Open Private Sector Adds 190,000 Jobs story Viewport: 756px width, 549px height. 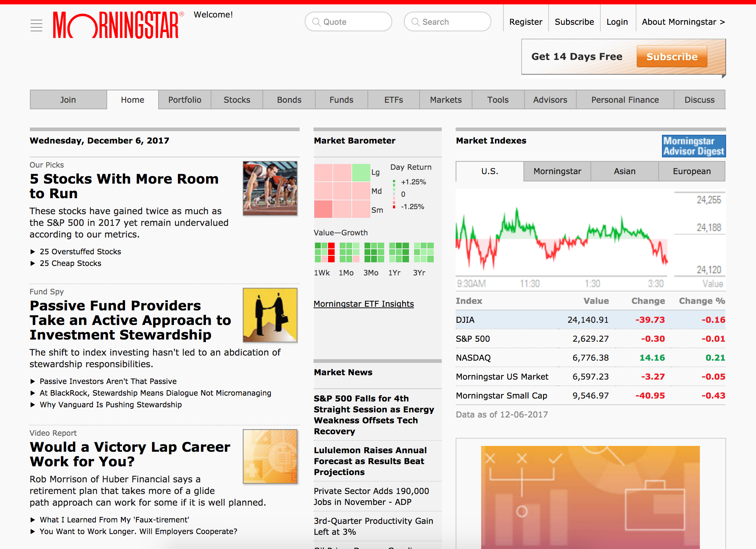click(371, 497)
